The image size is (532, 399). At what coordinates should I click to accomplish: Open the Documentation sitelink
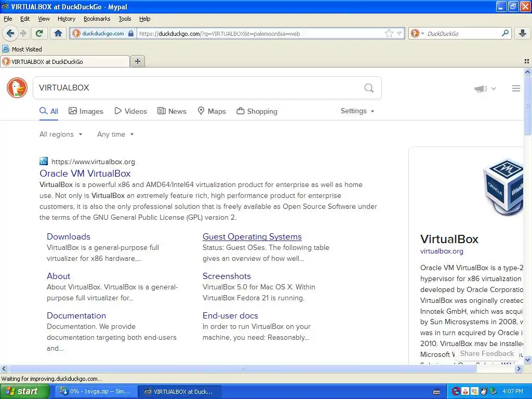(x=76, y=315)
